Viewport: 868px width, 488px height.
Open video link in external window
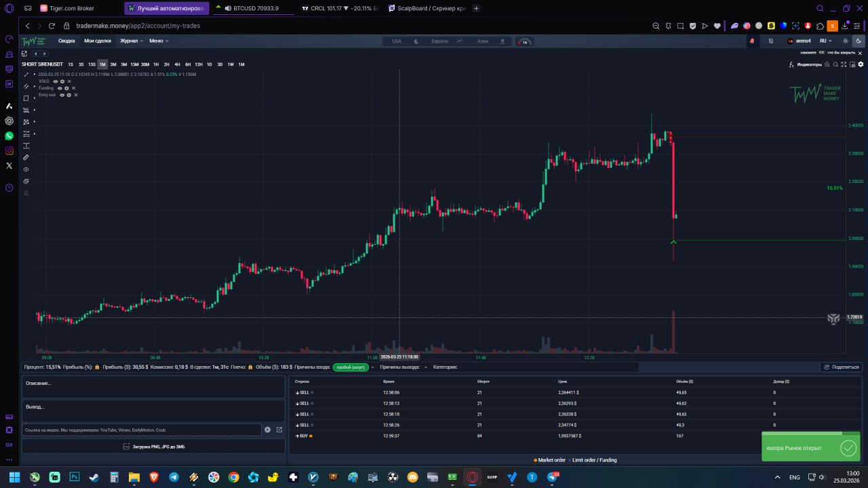pos(279,430)
